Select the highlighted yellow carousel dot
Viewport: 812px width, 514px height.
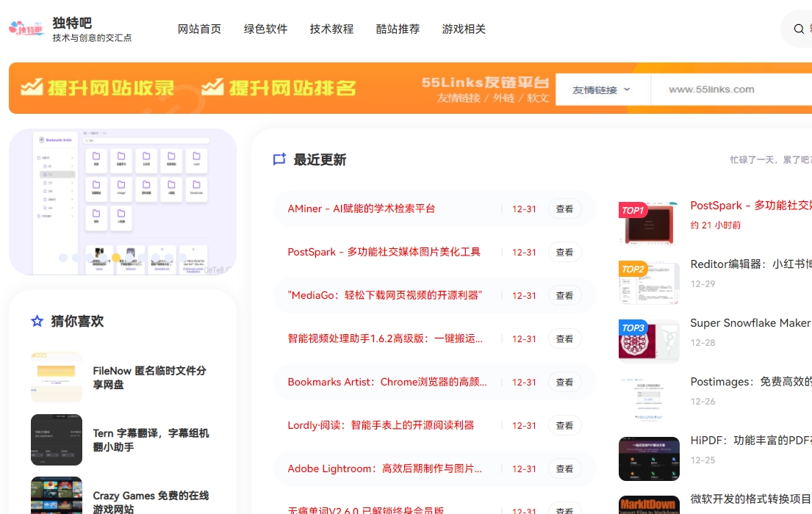[116, 258]
